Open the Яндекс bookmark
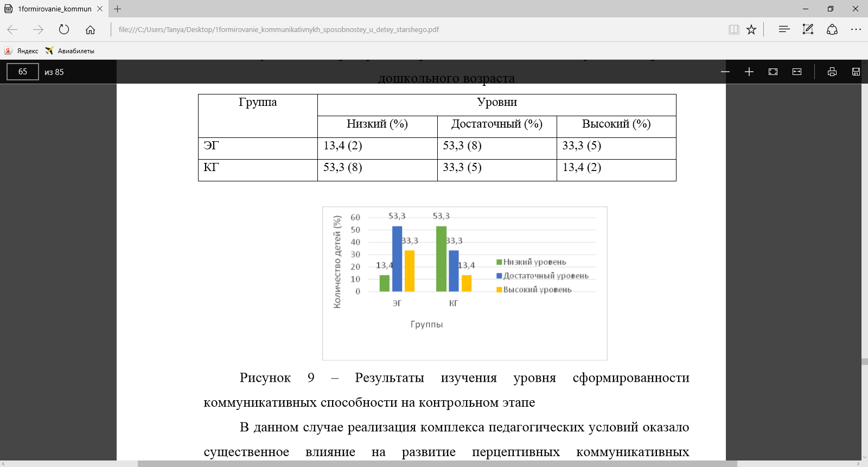 tap(22, 51)
